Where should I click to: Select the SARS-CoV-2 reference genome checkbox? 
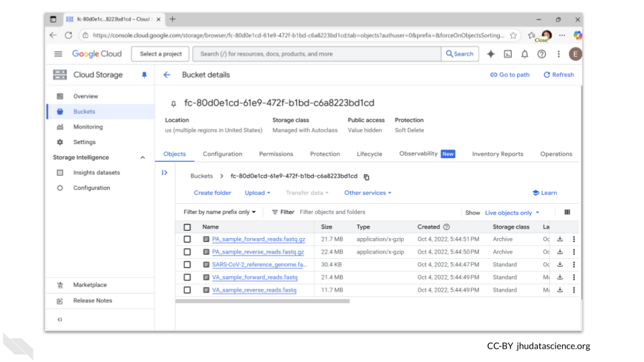(x=187, y=265)
